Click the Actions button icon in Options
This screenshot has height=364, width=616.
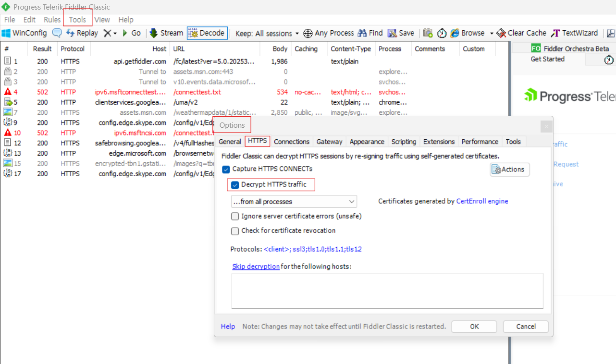point(496,170)
